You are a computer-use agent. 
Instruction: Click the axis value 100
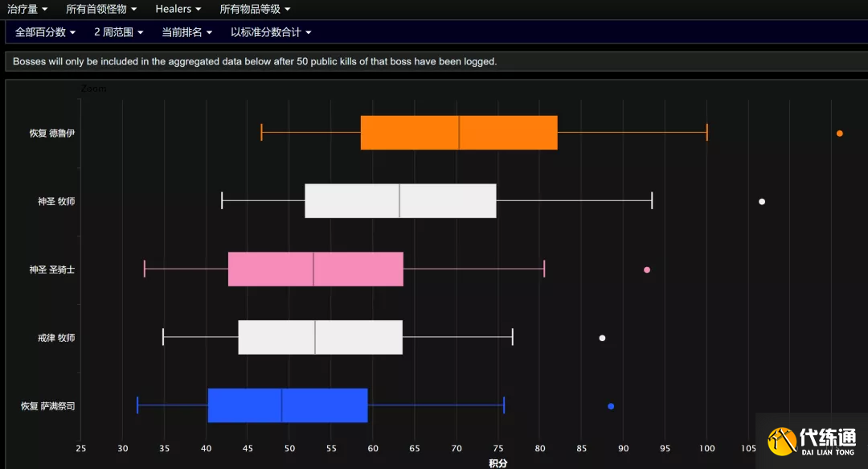pyautogui.click(x=706, y=448)
